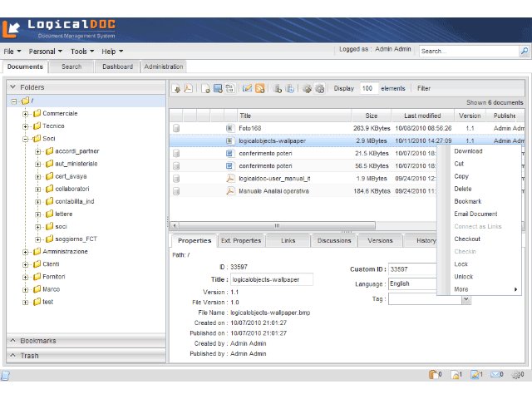532x399 pixels.
Task: Expand the accordi_partner subfolder
Action: coord(38,151)
